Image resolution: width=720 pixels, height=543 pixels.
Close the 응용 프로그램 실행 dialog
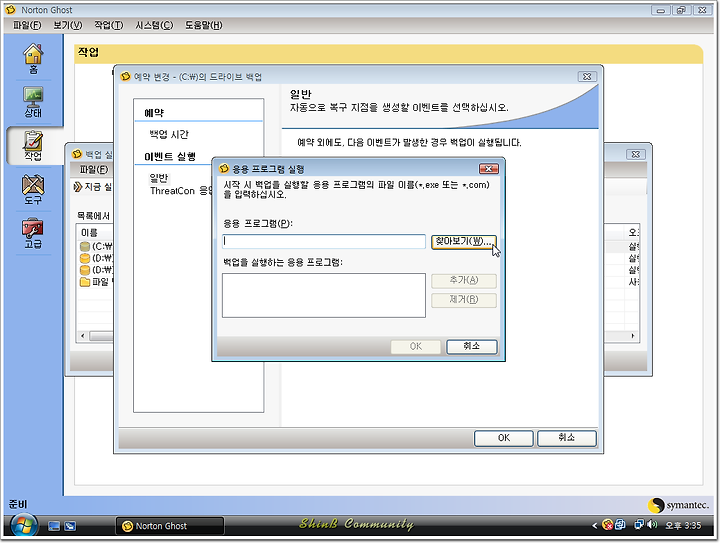489,169
